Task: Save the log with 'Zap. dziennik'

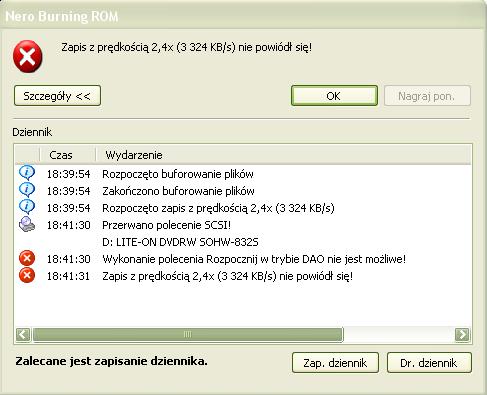Action: point(335,363)
